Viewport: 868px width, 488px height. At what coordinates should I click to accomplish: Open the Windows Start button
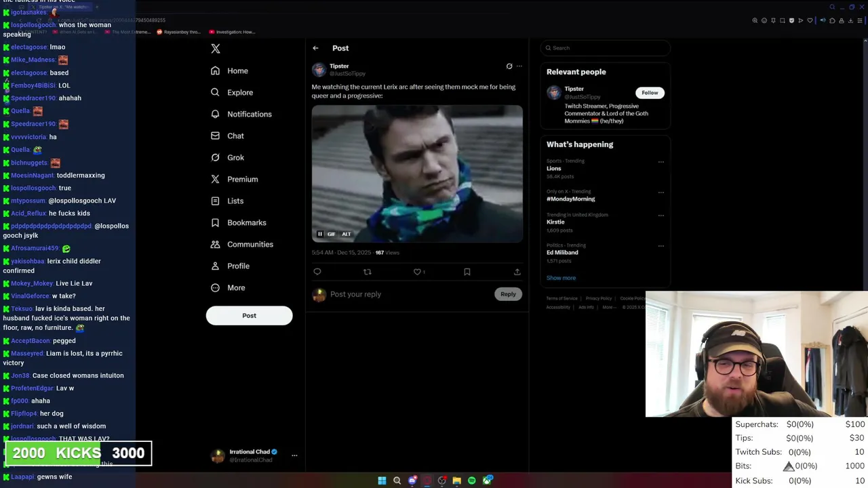coord(382,481)
